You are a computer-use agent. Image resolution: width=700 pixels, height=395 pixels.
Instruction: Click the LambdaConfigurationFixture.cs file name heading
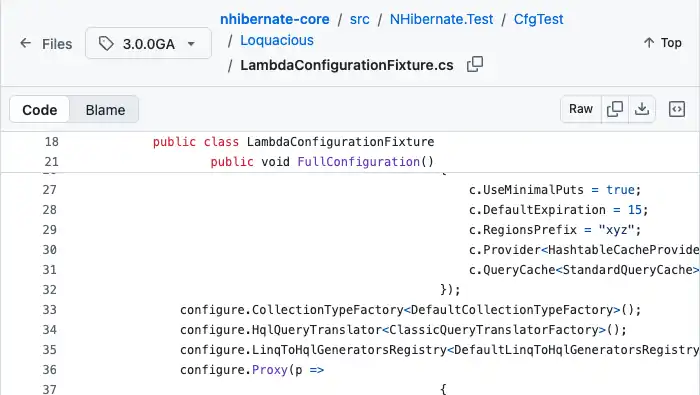[347, 65]
